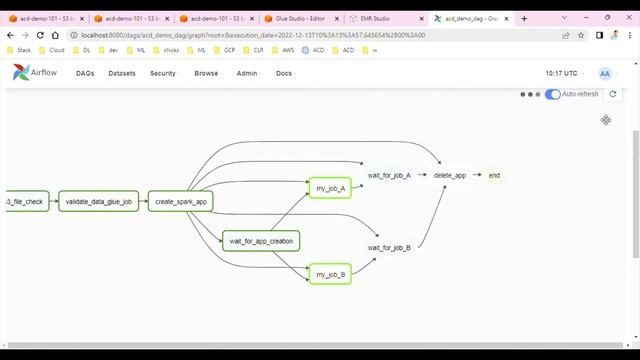640x360 pixels.
Task: Open the 10:17 UTC timezone dropdown
Action: [x=563, y=73]
